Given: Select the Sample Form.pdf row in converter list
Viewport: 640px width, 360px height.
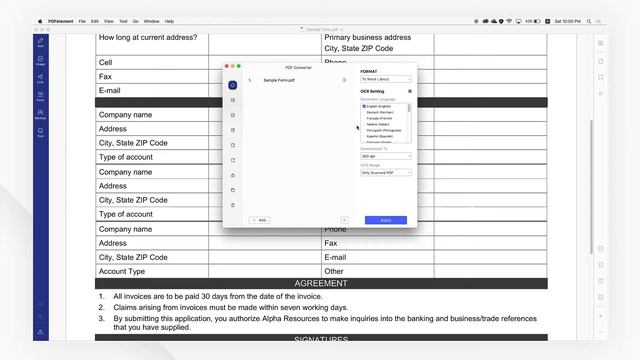Looking at the screenshot, I should tap(298, 80).
